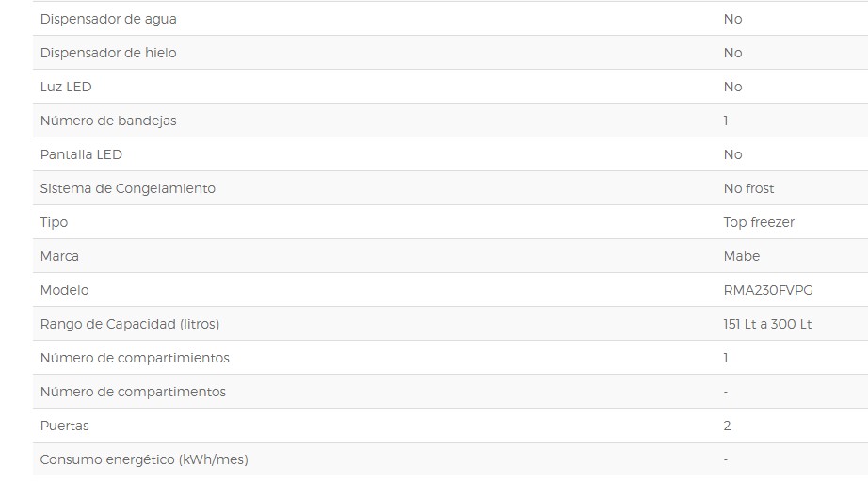The height and width of the screenshot is (483, 868).
Task: Select the "Puertas" row label
Action: coord(64,426)
